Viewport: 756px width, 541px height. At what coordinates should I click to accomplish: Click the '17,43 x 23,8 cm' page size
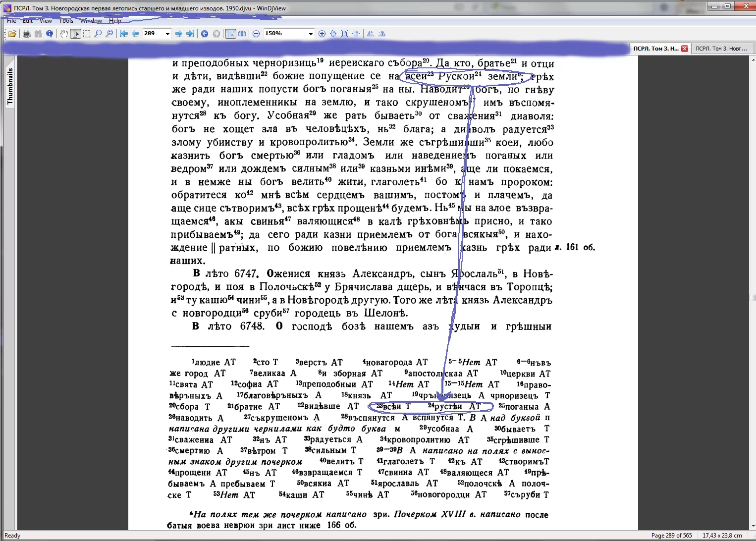click(x=722, y=536)
